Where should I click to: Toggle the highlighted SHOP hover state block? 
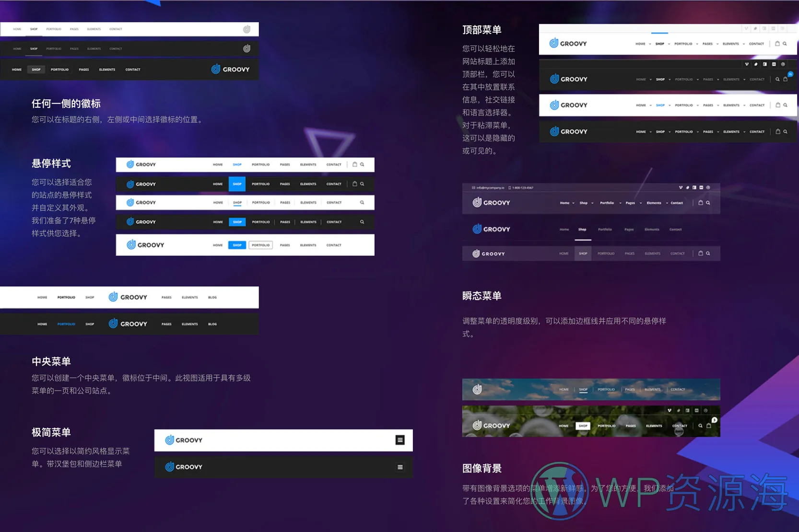coord(237,184)
